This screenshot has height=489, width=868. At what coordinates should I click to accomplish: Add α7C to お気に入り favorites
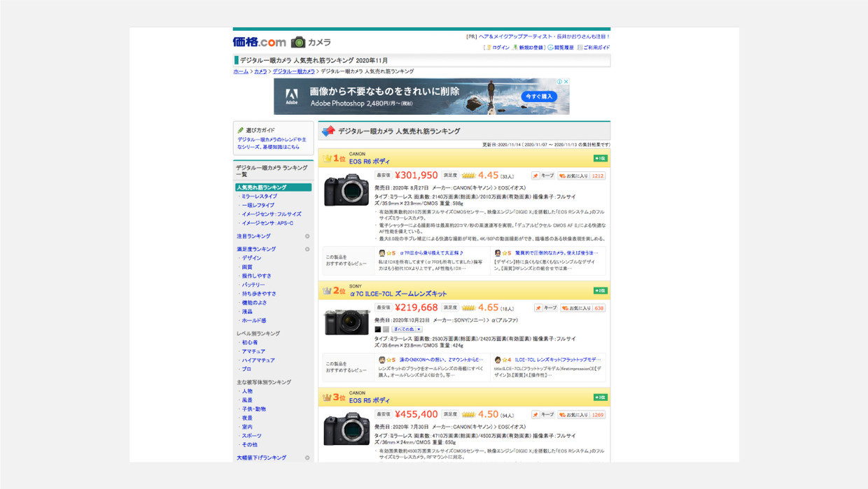click(582, 308)
